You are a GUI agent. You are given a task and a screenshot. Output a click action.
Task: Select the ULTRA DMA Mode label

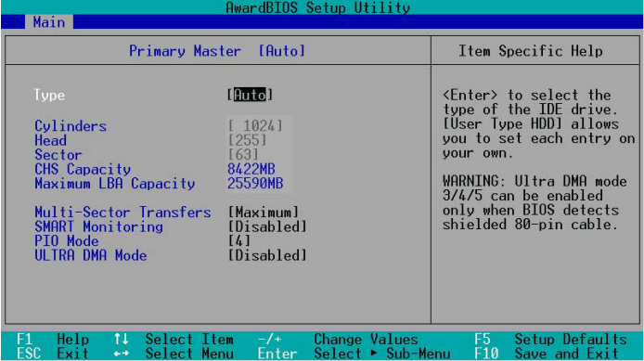(91, 255)
